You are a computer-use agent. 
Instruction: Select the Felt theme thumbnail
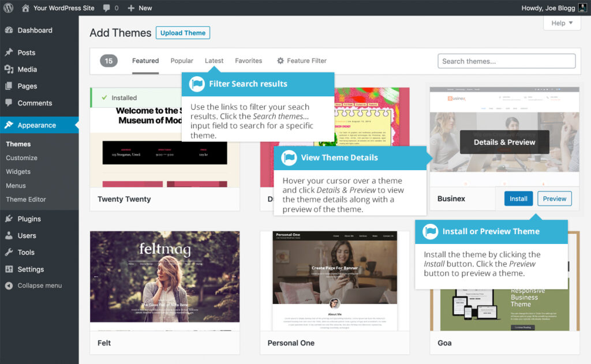(x=164, y=281)
